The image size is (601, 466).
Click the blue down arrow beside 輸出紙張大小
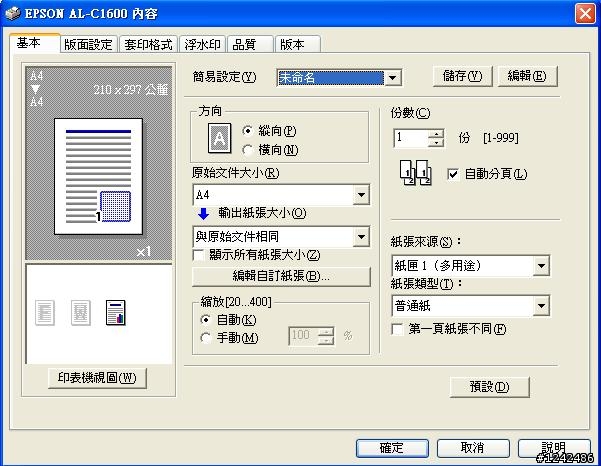point(203,214)
